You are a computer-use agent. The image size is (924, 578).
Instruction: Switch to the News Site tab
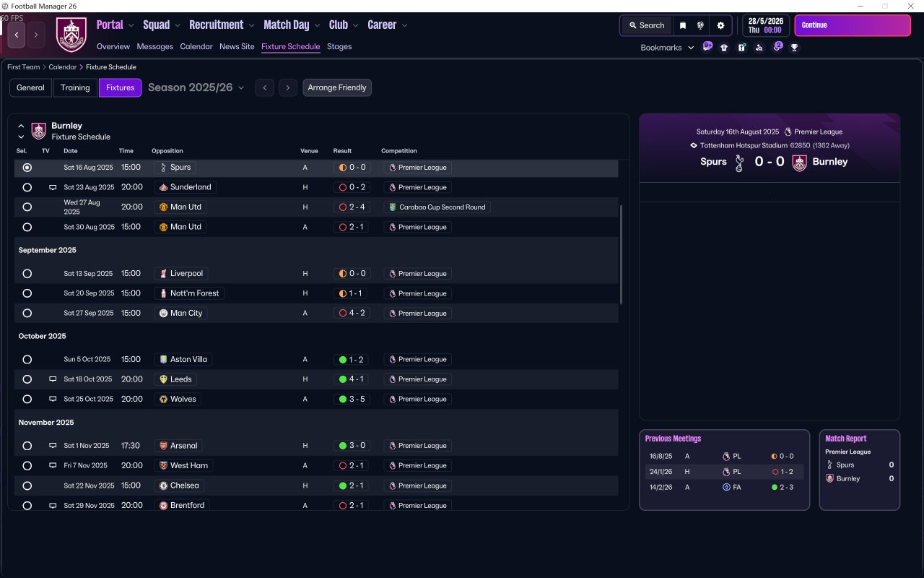(237, 46)
